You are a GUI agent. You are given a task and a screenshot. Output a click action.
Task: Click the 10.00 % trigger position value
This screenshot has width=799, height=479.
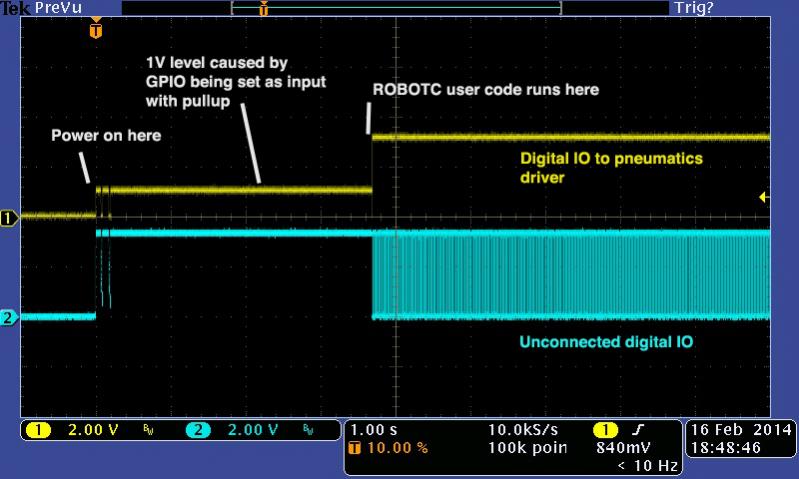click(x=397, y=448)
